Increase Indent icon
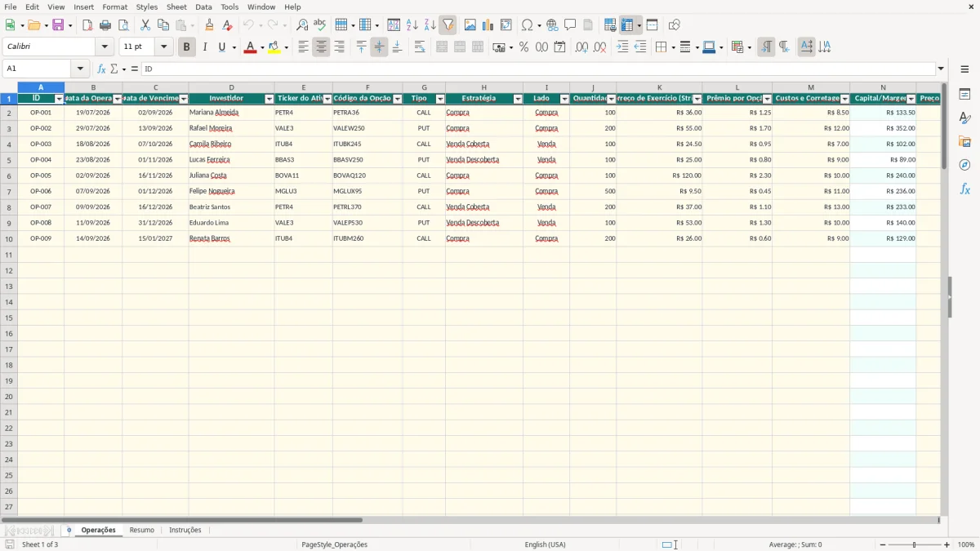The height and width of the screenshot is (551, 980). [622, 47]
